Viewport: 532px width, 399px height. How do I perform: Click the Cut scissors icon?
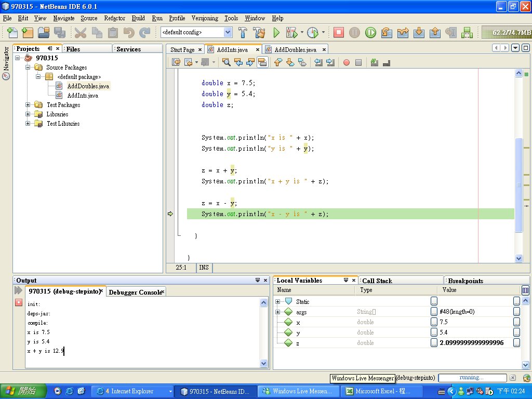pyautogui.click(x=81, y=33)
